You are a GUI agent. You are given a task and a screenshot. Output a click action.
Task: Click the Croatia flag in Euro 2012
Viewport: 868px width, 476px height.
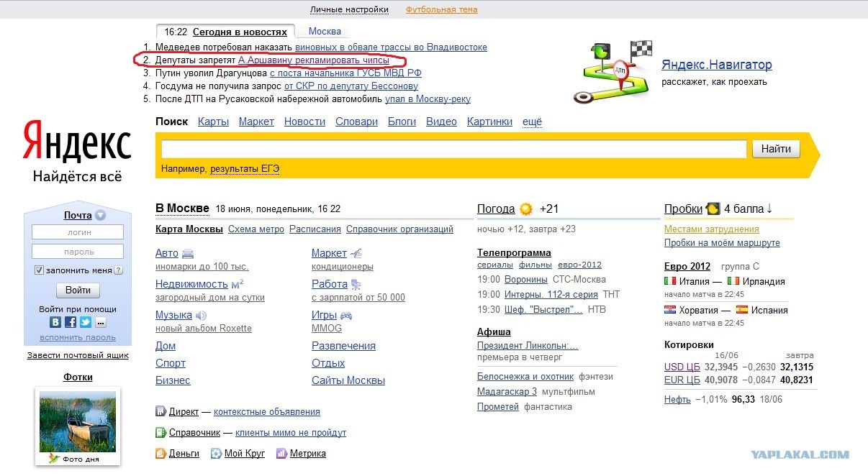coord(670,310)
